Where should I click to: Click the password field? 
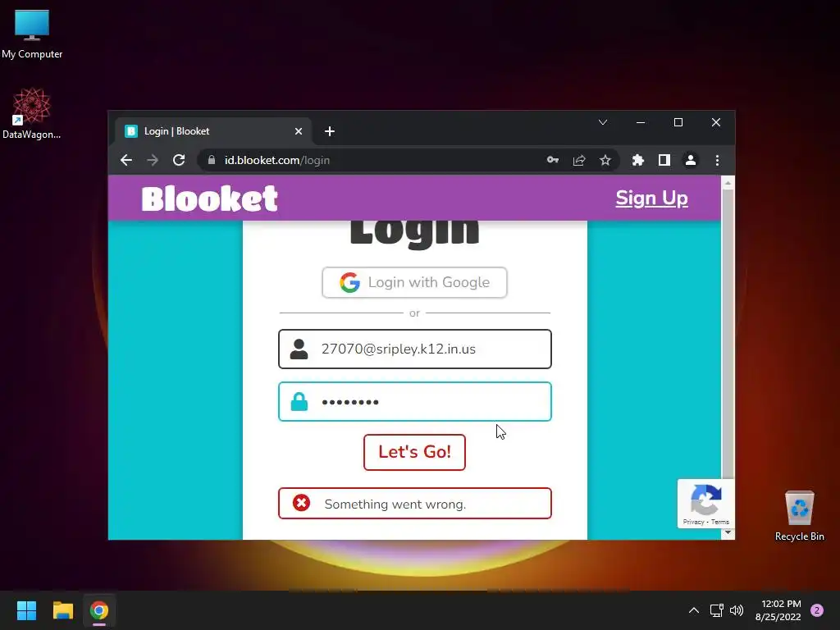tap(414, 402)
